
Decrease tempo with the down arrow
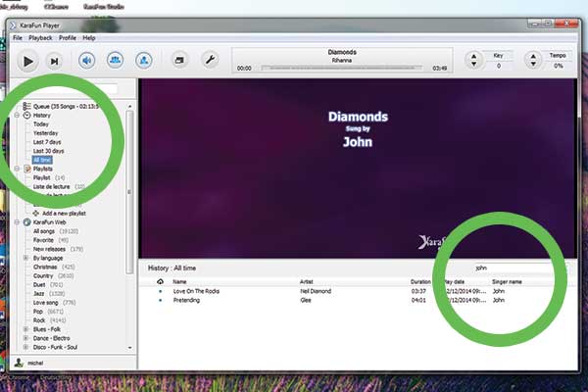pos(533,64)
